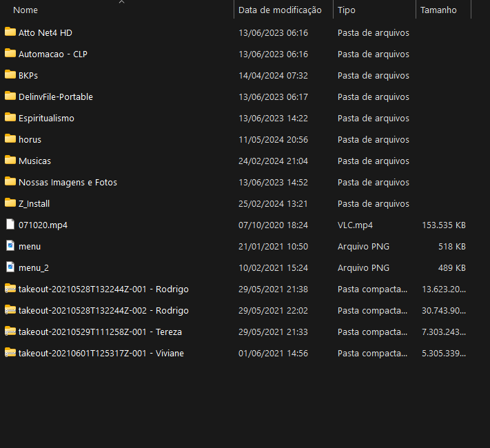490x448 pixels.
Task: Select the Automacao - CLP folder name
Action: (53, 54)
